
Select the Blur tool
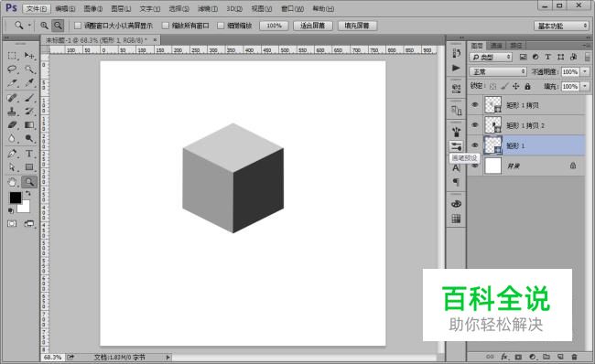(x=12, y=138)
